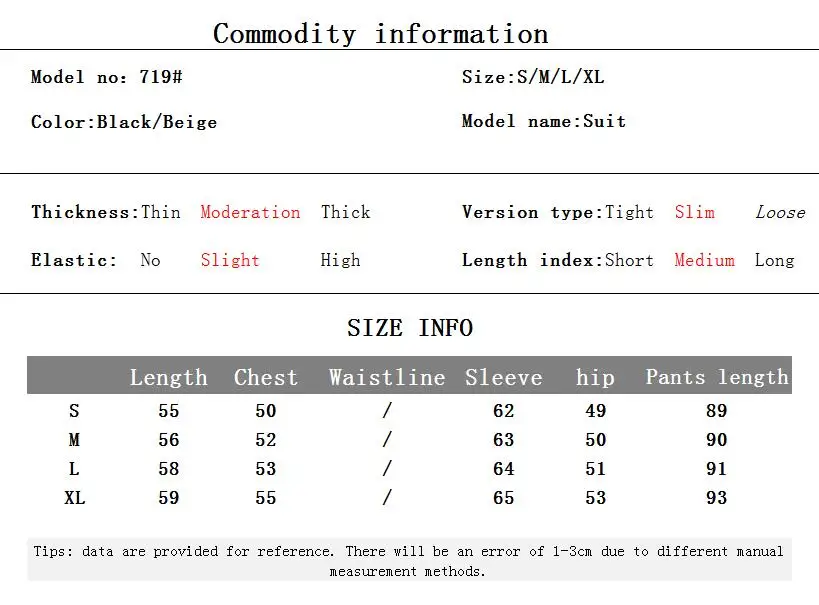Click the Version type label
Viewport: 819px width, 605px height.
click(x=533, y=212)
